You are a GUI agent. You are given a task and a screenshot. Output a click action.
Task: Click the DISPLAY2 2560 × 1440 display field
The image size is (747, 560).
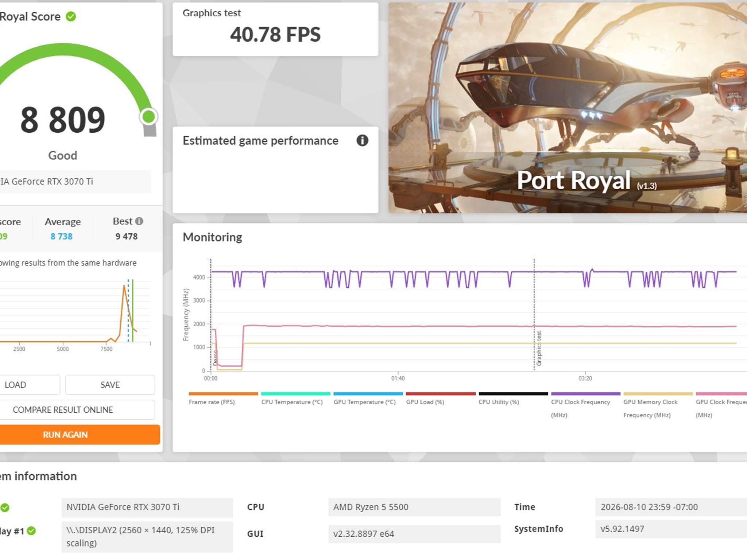coord(147,537)
